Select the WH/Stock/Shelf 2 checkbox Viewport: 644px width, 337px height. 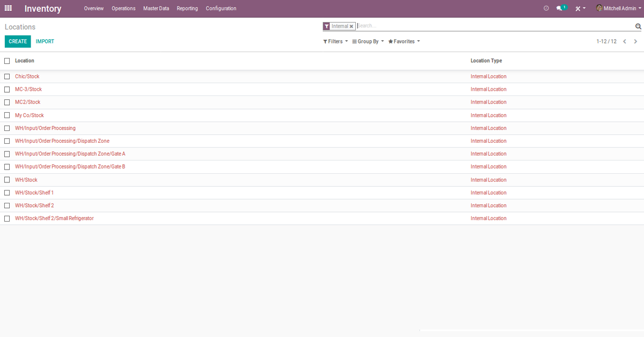7,206
